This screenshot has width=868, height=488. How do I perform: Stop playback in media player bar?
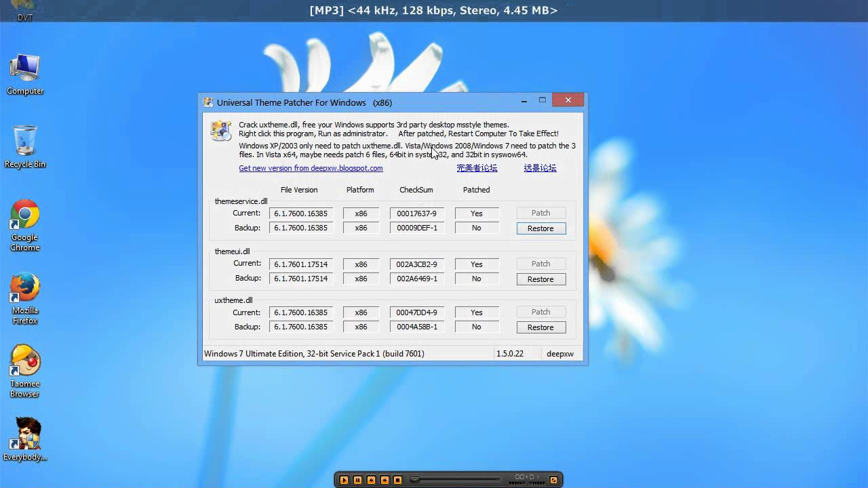coord(398,480)
